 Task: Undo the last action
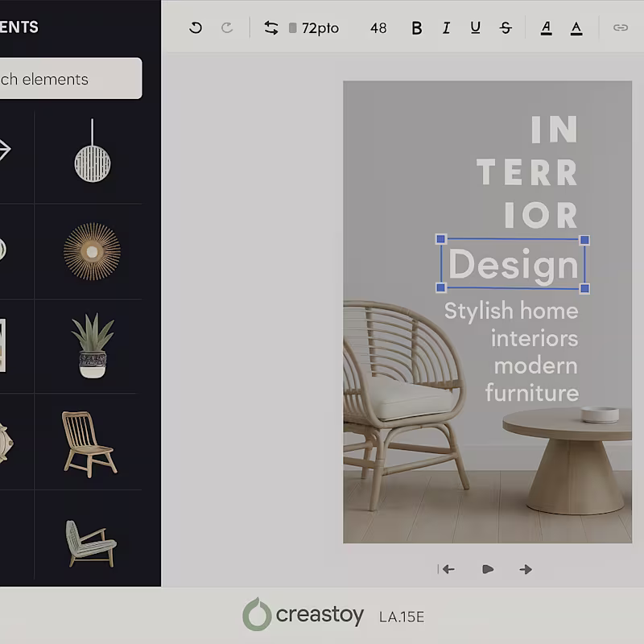coord(195,27)
